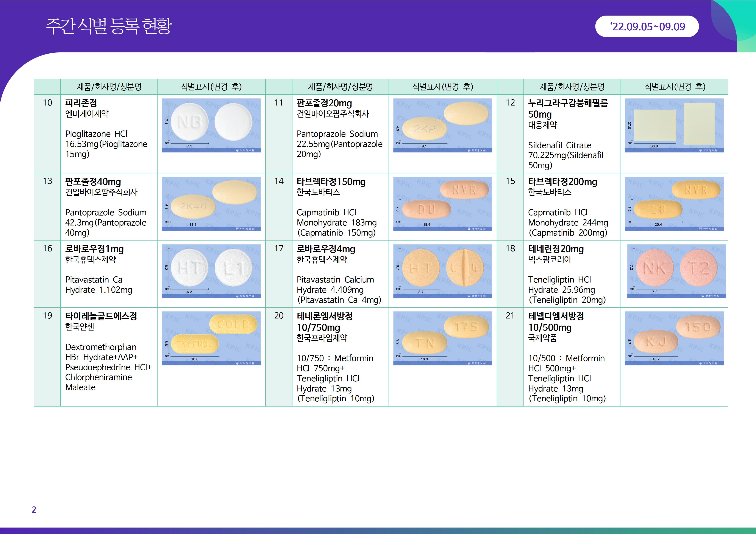Click first 제품/회사명/성분명 column header
756x534 pixels.
(x=109, y=87)
